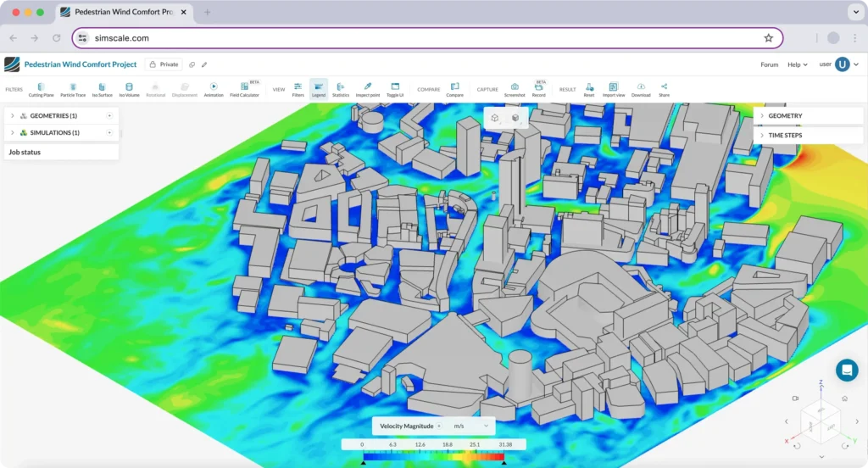
Task: Click the Pedestrian Wind Comfort Project title
Action: tap(81, 64)
